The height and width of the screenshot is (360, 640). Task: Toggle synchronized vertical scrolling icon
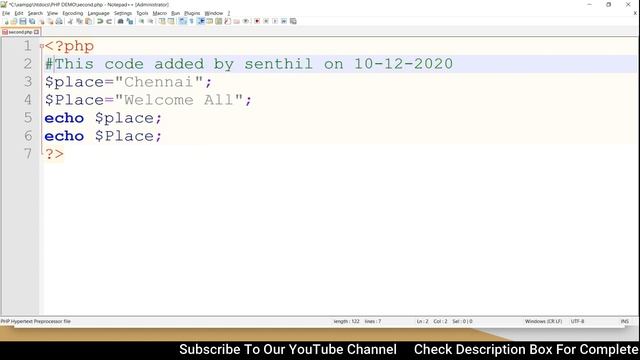click(162, 21)
